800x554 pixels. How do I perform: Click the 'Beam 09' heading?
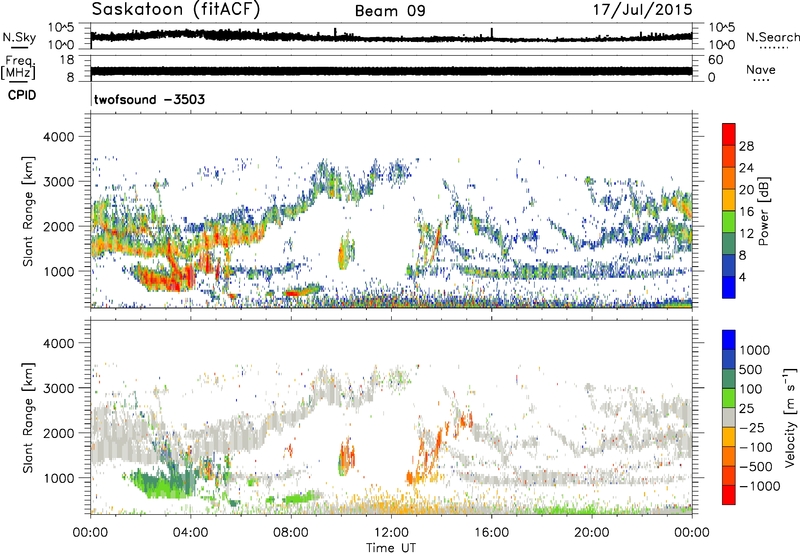[390, 11]
